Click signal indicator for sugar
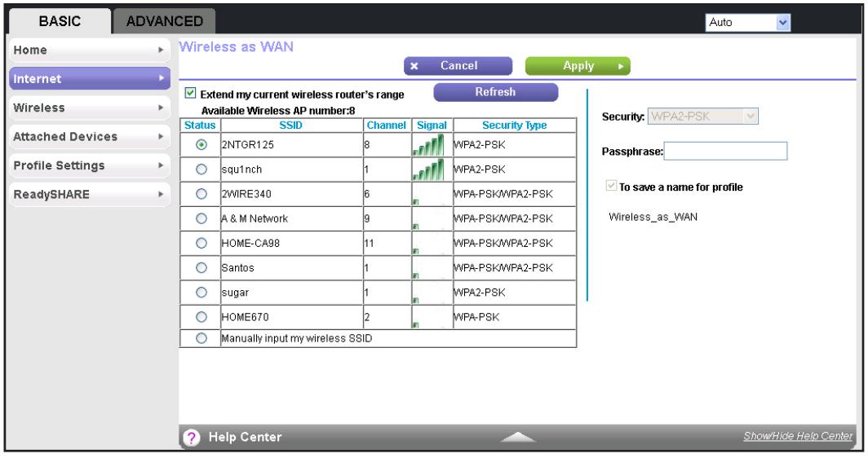Screen dimensions: 868x458 [x=416, y=301]
